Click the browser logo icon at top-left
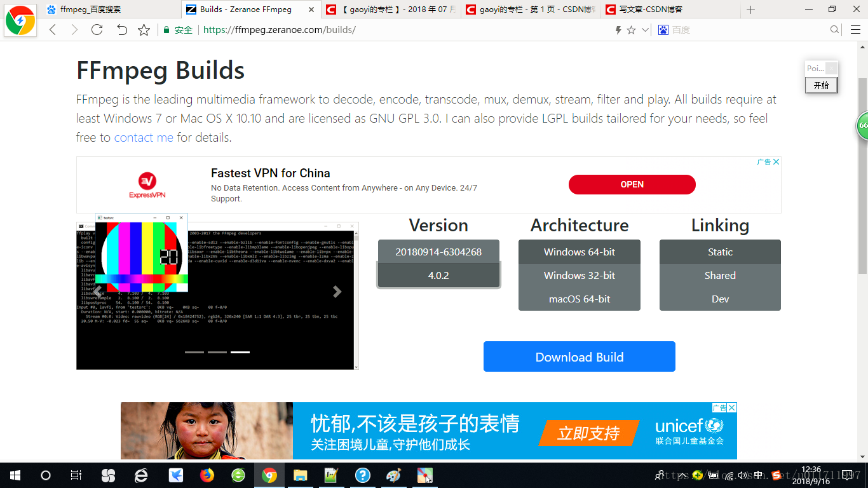Screen dimensions: 868x488 (x=20, y=20)
